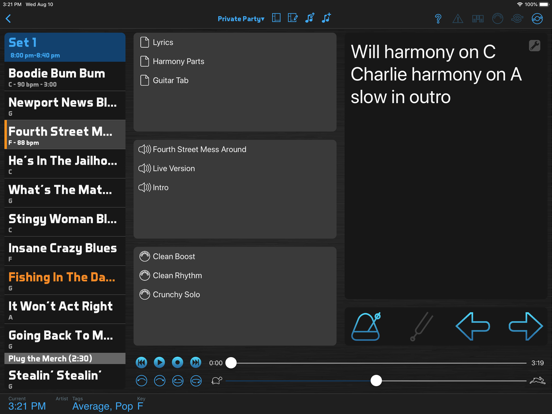Image resolution: width=552 pixels, height=414 pixels.
Task: Toggle the remote eye icon
Action: point(517,19)
